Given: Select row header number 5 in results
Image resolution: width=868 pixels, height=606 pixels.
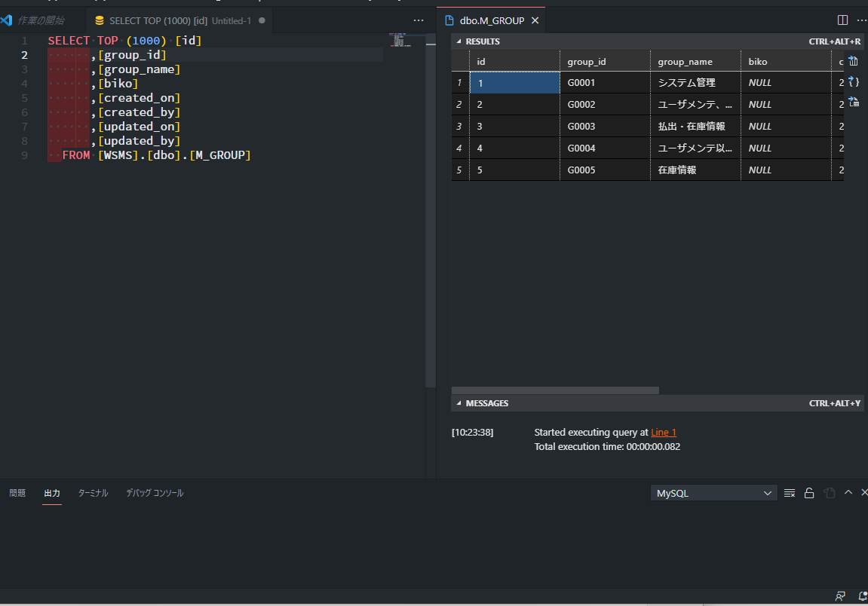Looking at the screenshot, I should coord(460,170).
